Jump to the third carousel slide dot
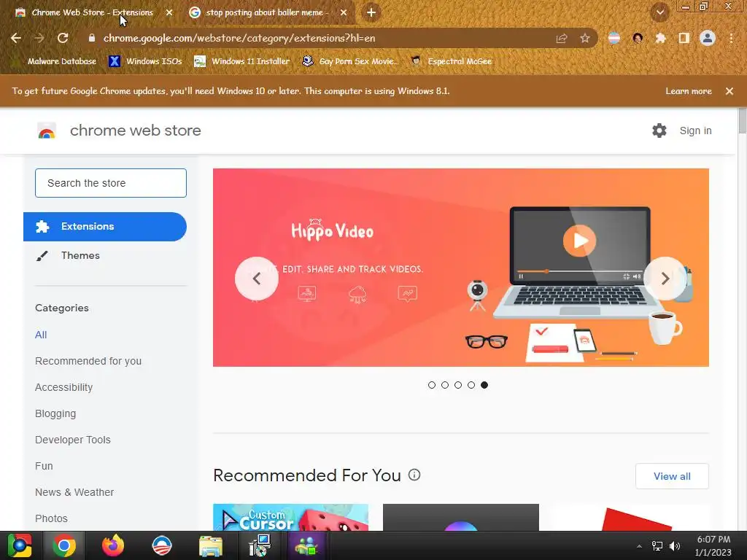The image size is (747, 560). (x=458, y=385)
